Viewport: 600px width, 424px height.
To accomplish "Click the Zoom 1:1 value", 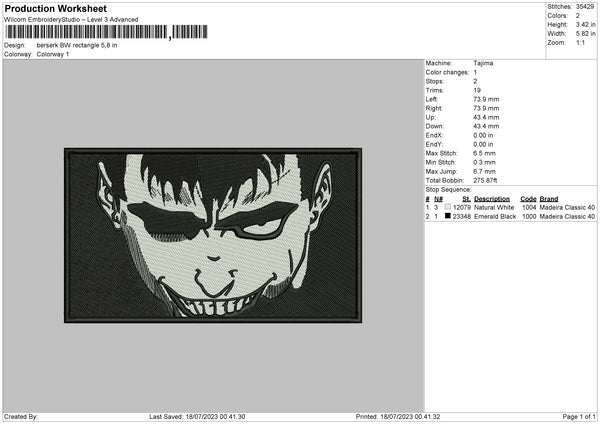I will tap(583, 43).
